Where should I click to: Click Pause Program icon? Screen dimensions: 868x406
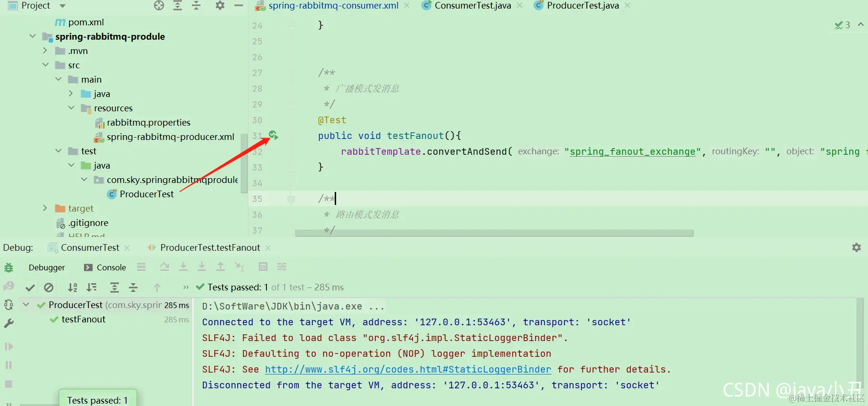pyautogui.click(x=9, y=365)
